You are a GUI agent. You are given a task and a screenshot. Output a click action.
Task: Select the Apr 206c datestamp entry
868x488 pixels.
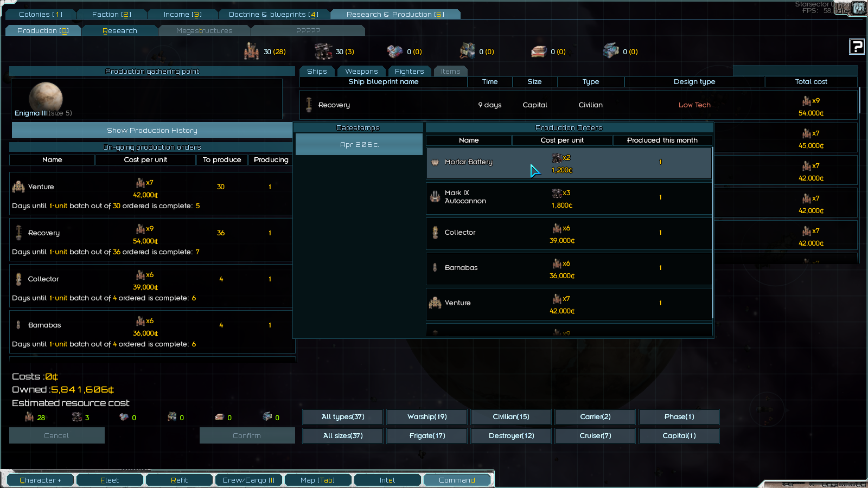[359, 144]
